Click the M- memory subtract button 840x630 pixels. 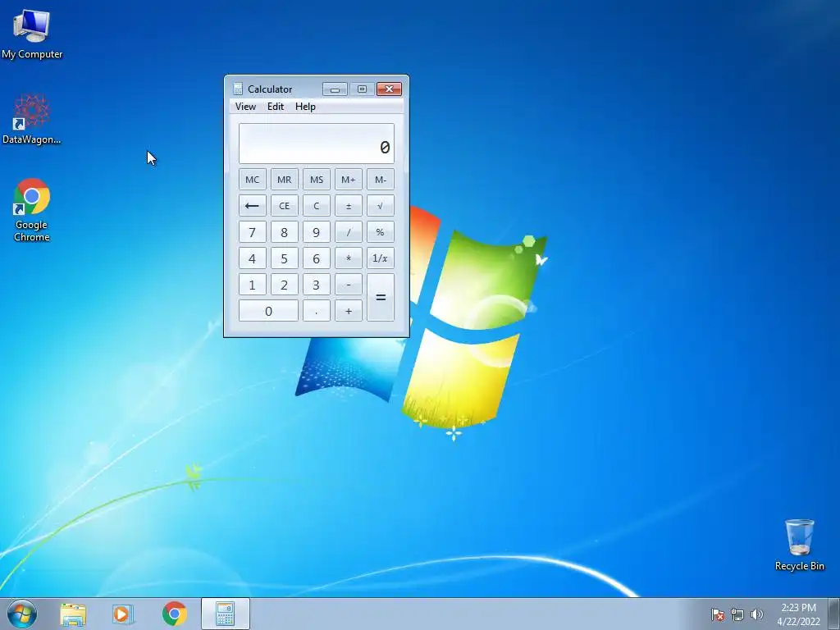[x=381, y=180]
